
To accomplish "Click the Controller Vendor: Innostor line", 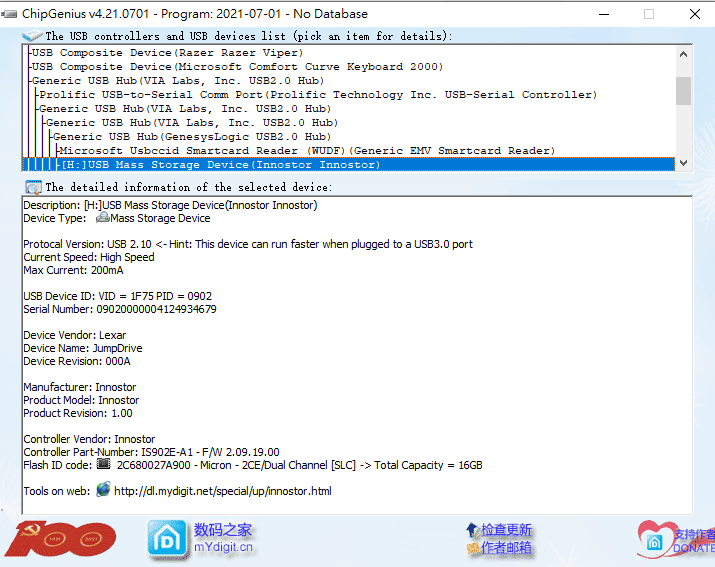I will 89,439.
